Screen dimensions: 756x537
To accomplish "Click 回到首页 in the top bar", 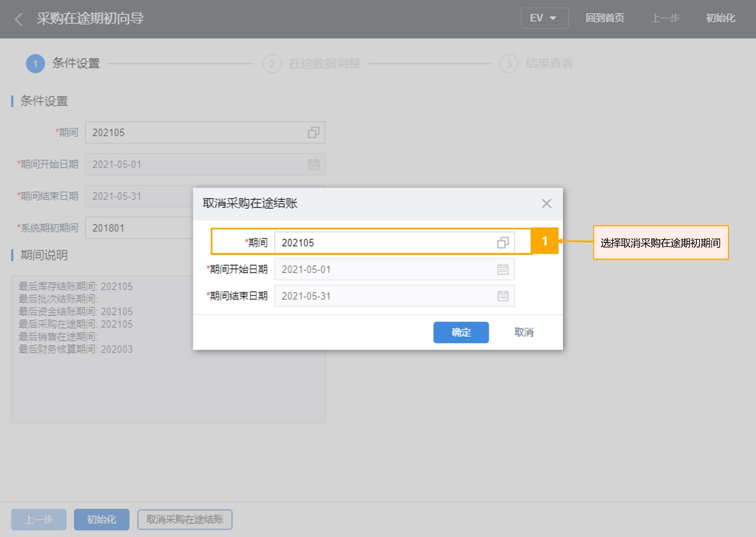I will [605, 18].
